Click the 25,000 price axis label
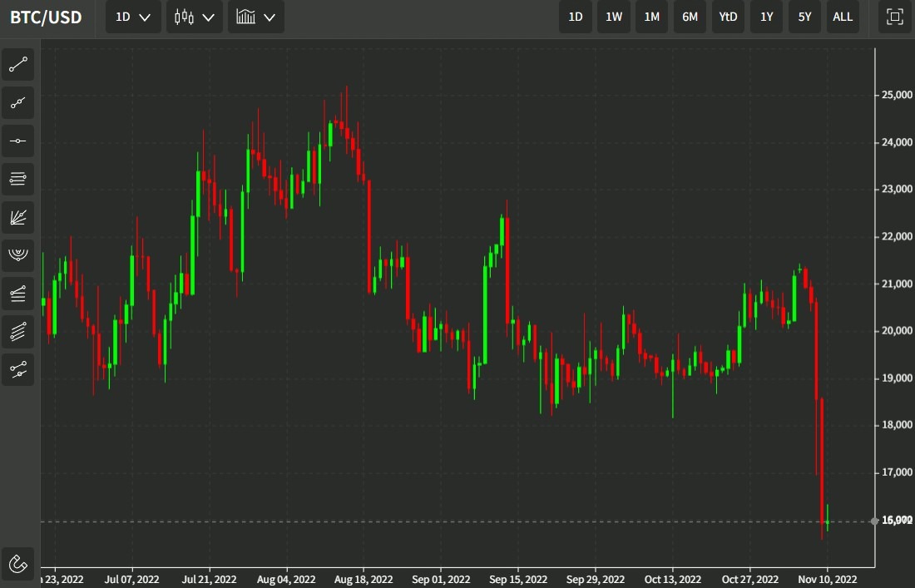915x588 pixels. 897,95
